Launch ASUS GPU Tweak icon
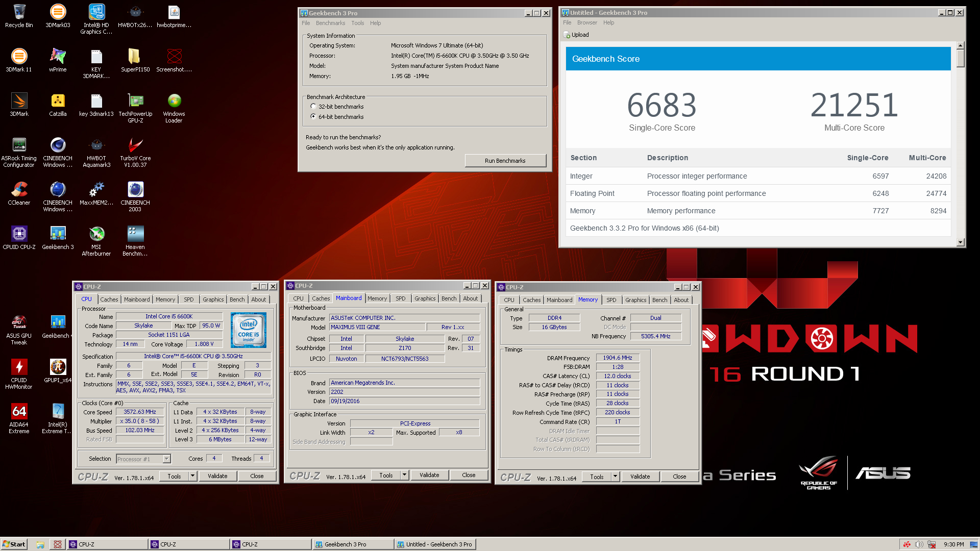The width and height of the screenshot is (980, 551). tap(19, 330)
